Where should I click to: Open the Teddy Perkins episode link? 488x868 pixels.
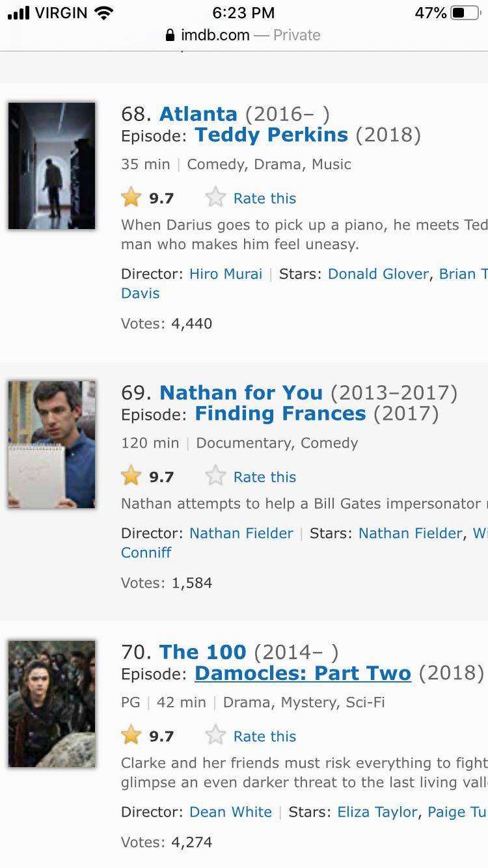click(271, 135)
